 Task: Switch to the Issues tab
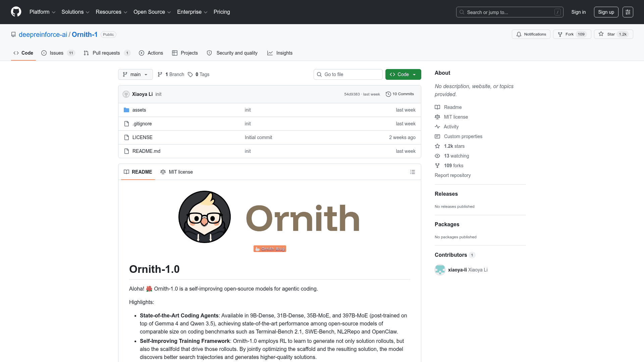coord(58,53)
